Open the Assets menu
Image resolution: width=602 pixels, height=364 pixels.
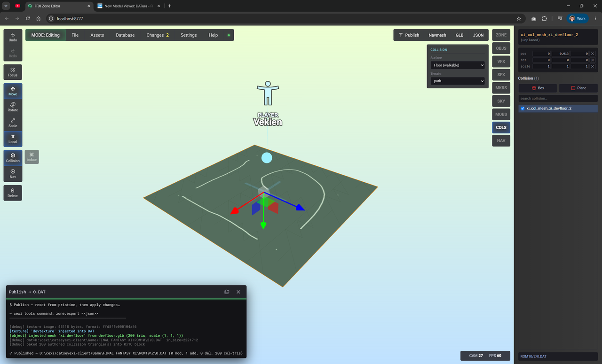pyautogui.click(x=97, y=35)
